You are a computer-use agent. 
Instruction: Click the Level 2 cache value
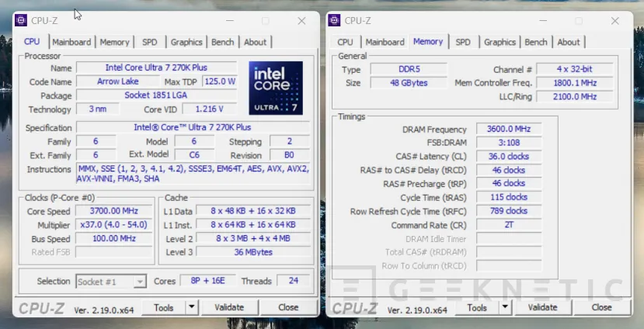[253, 238]
